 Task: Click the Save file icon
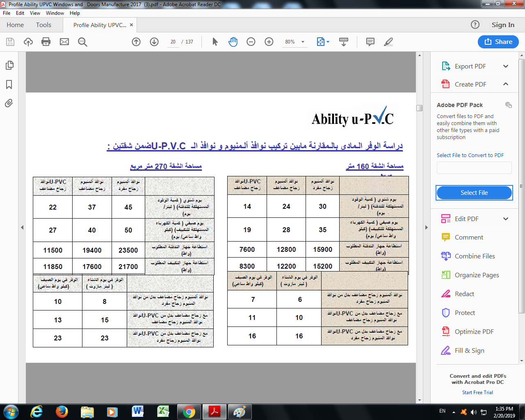coord(10,42)
